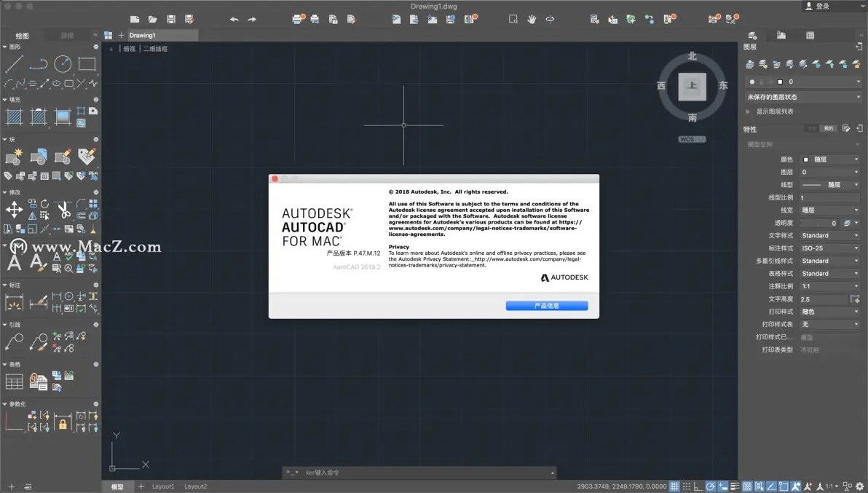Choose the Insert block tool with star
Viewport: 868px width, 493px height.
[14, 157]
